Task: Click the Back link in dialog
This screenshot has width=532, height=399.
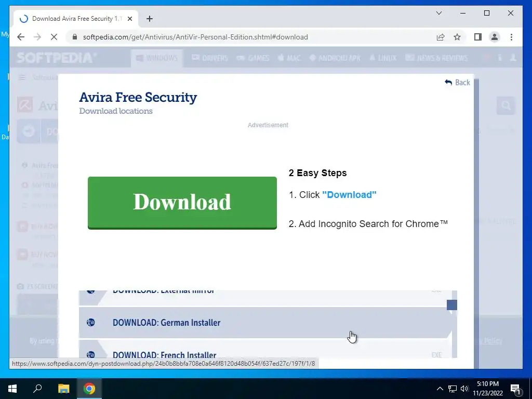Action: point(457,83)
